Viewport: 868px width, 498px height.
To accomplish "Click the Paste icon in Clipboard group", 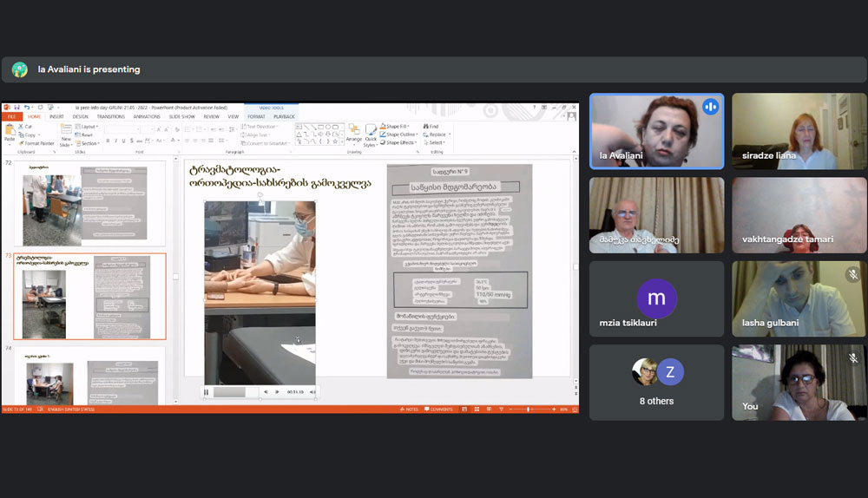I will point(10,132).
